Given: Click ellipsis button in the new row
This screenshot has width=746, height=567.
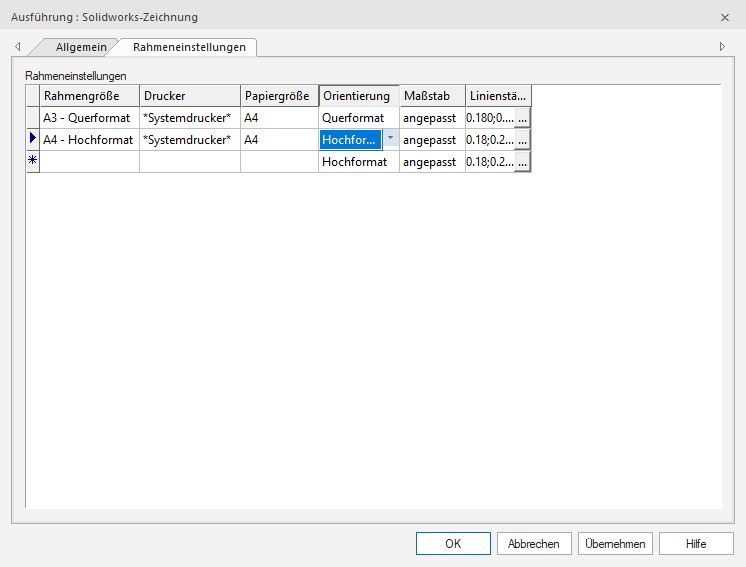Looking at the screenshot, I should (x=522, y=162).
